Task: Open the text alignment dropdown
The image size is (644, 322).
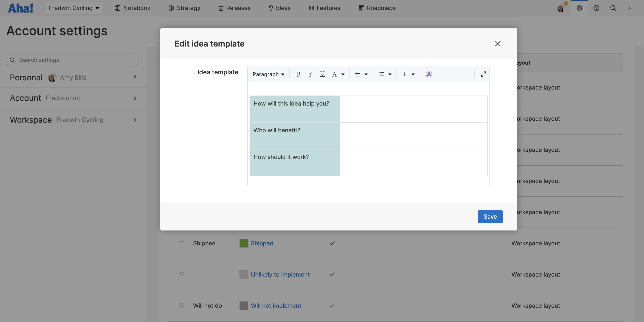Action: pos(361,74)
